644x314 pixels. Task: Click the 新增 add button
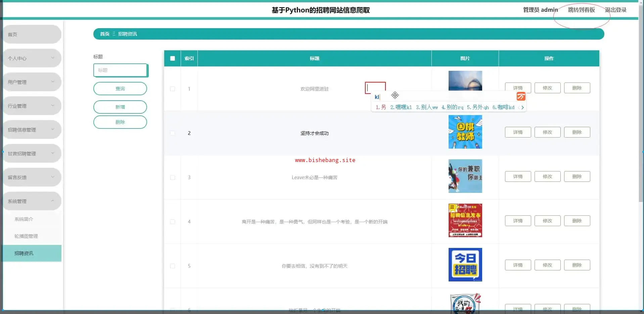120,107
